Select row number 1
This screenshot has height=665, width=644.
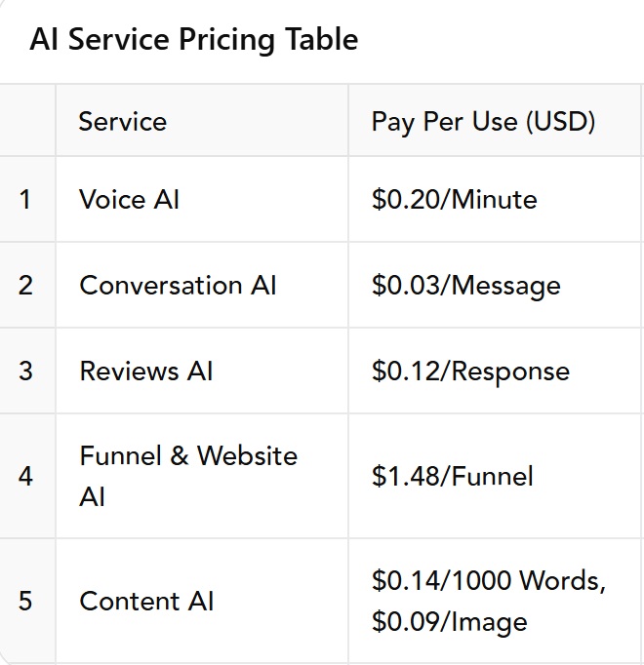tap(25, 199)
